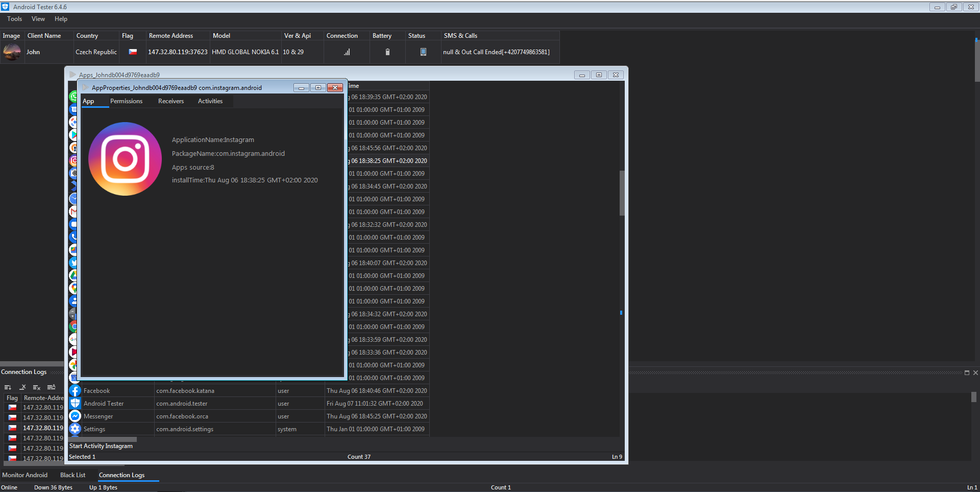Viewport: 980px width, 492px height.
Task: Switch to the Monitor Android tab
Action: [x=25, y=475]
